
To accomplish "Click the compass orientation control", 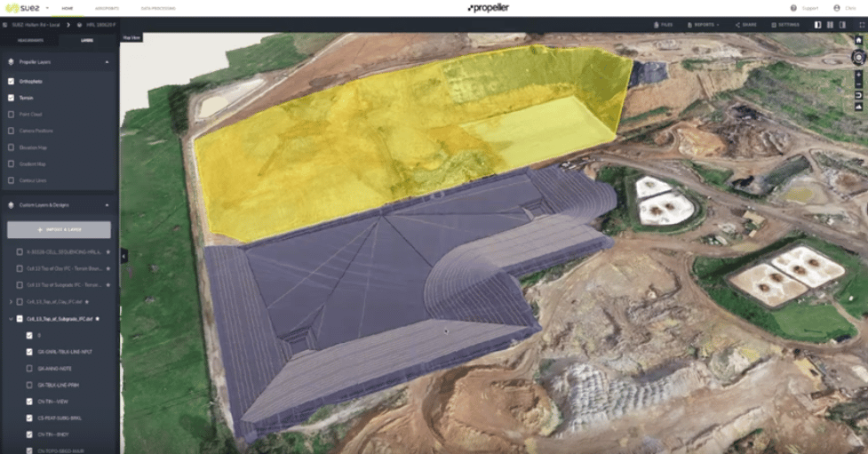I will point(858,57).
